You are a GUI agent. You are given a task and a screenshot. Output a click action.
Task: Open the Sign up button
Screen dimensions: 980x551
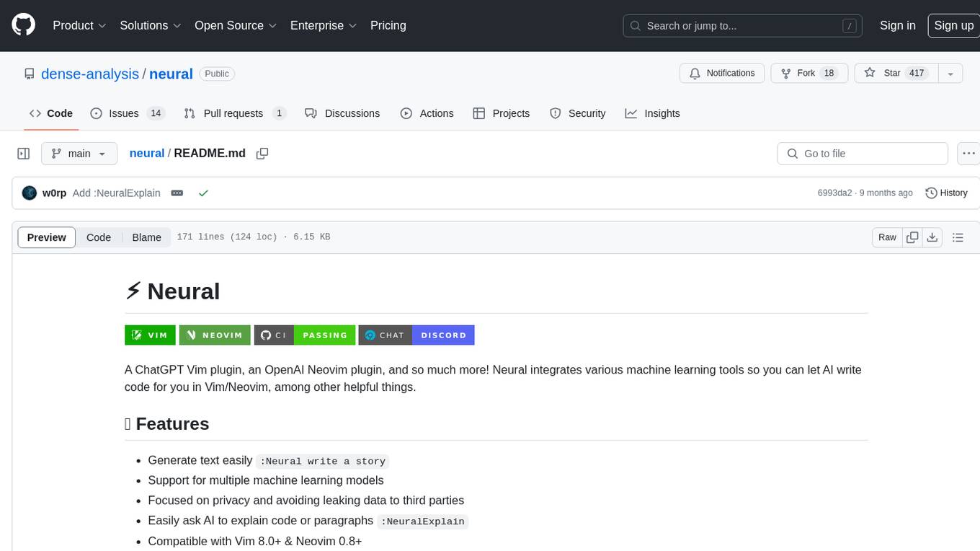click(953, 25)
